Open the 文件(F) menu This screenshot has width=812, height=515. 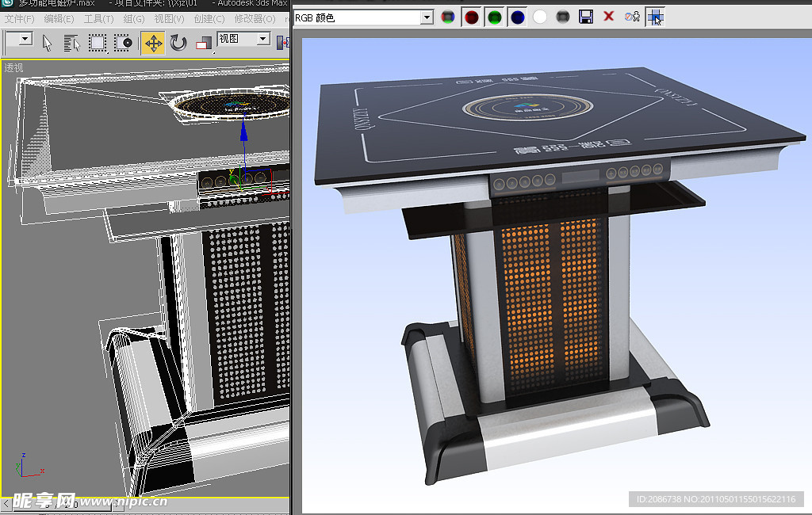[20, 18]
